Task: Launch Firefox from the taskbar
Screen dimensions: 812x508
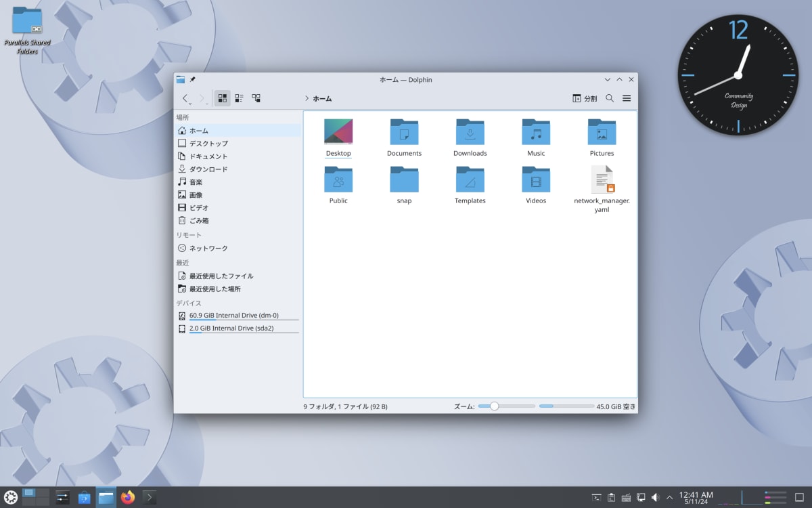Action: tap(128, 498)
